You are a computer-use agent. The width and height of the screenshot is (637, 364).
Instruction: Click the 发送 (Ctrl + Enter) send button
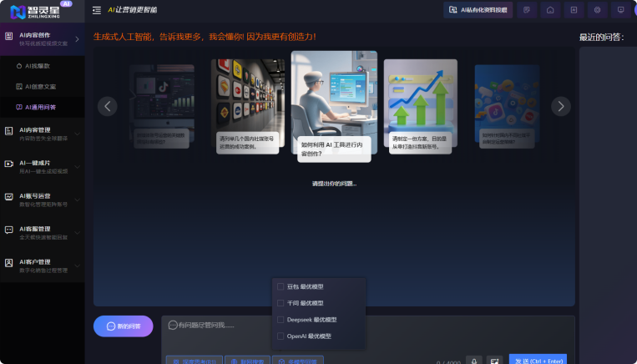coord(538,359)
